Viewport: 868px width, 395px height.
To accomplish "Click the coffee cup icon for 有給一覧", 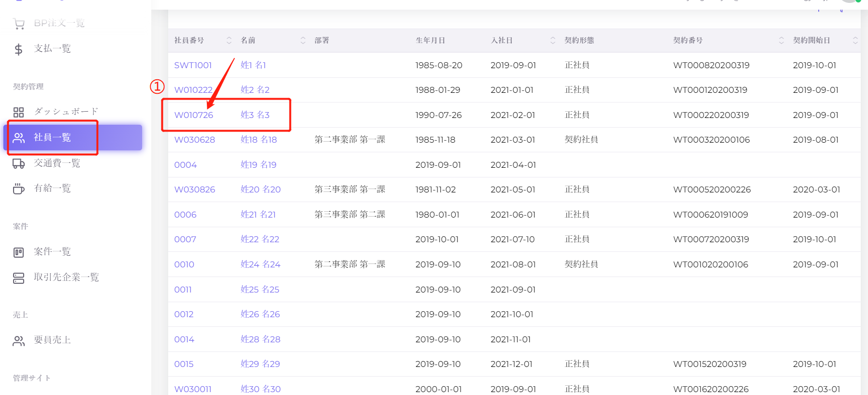I will pyautogui.click(x=18, y=189).
